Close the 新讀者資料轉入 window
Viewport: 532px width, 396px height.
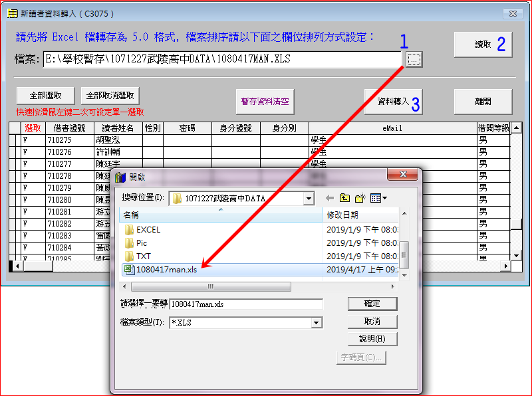[513, 13]
